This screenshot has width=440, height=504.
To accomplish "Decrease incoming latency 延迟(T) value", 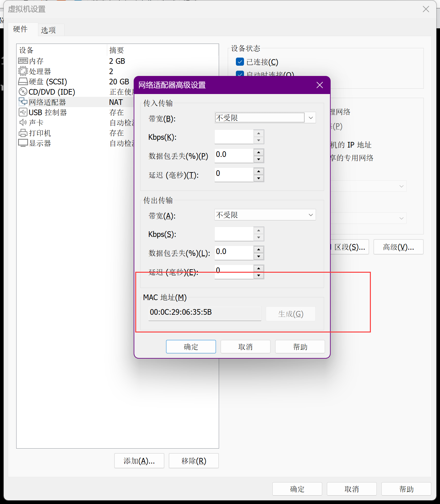I will coord(259,178).
